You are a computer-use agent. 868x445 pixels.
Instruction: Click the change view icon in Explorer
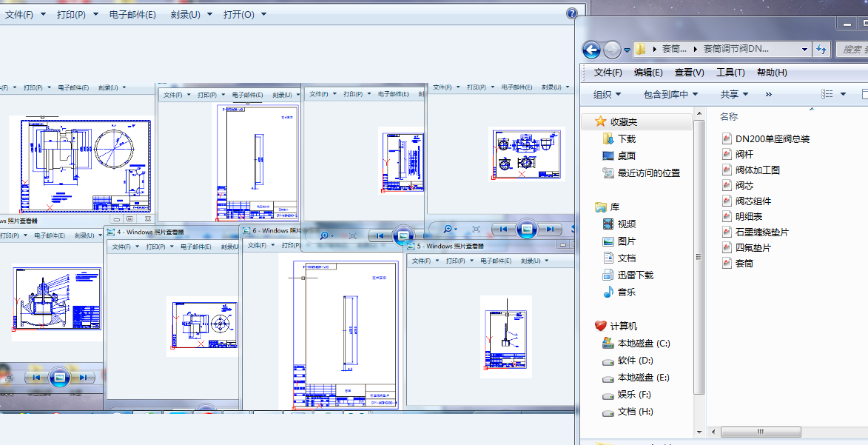pyautogui.click(x=827, y=94)
